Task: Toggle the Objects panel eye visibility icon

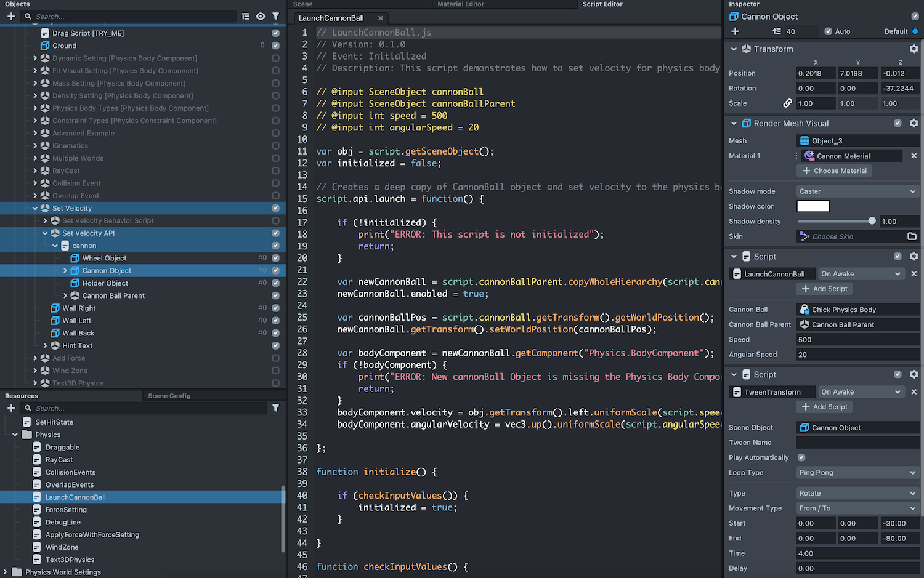Action: click(x=261, y=17)
